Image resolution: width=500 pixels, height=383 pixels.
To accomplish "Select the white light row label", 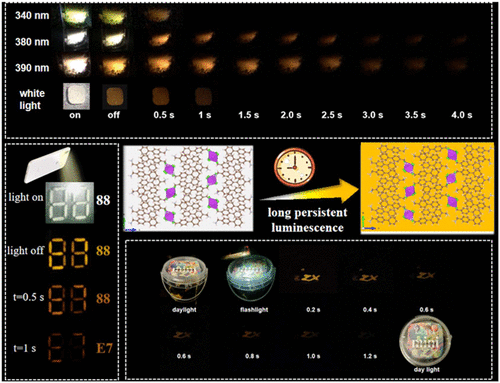I will (31, 99).
